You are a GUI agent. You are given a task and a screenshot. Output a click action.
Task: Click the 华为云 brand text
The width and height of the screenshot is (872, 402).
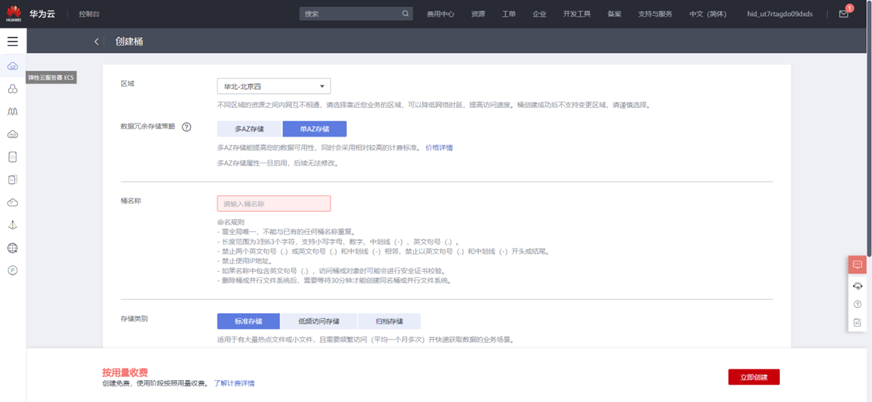(42, 14)
